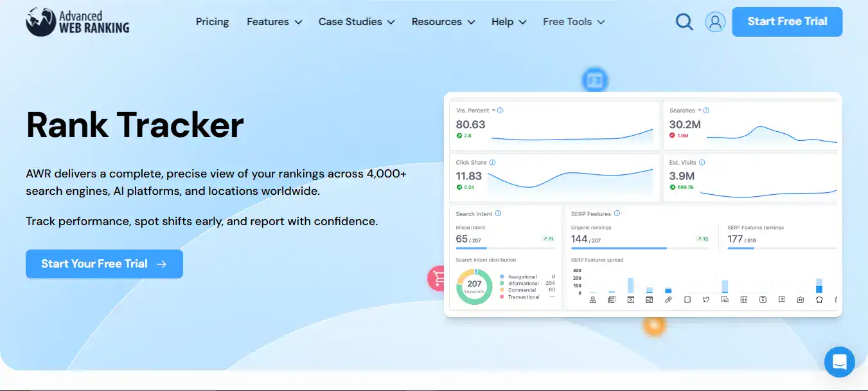Click info icon beside Search Intent

[498, 214]
